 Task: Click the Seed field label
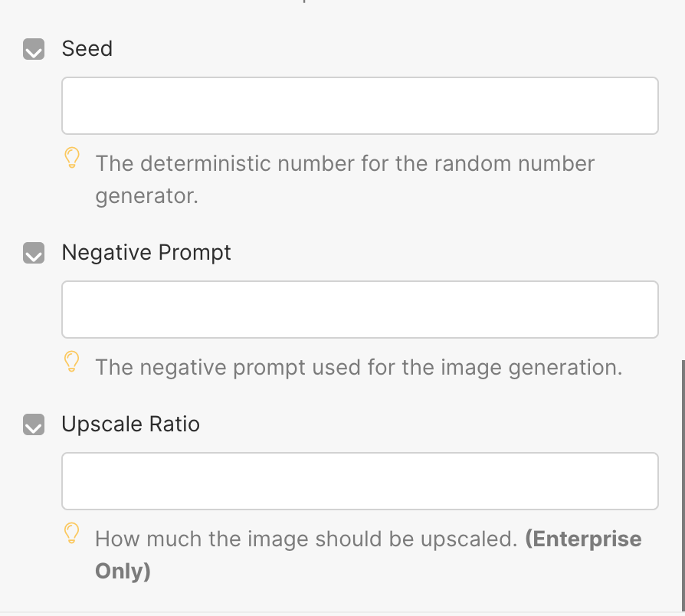(87, 49)
